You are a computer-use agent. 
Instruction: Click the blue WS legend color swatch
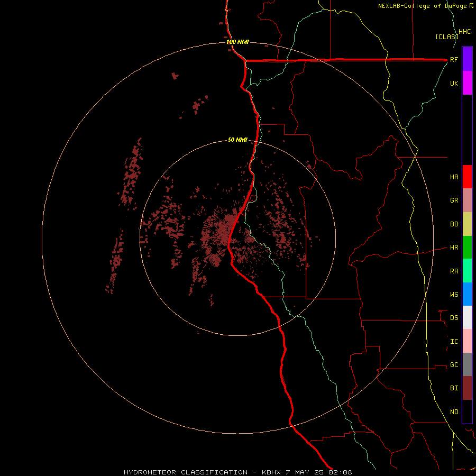click(467, 294)
